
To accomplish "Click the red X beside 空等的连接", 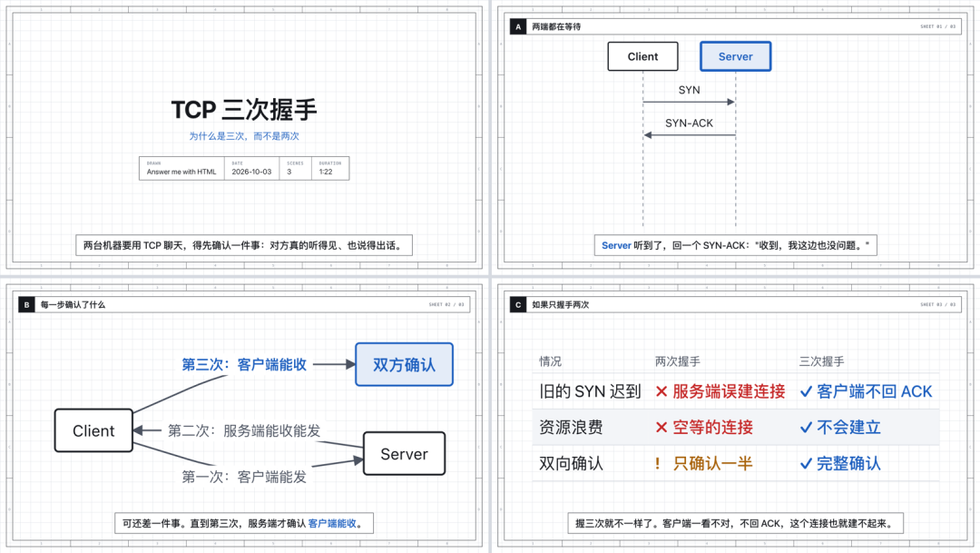I will point(661,428).
